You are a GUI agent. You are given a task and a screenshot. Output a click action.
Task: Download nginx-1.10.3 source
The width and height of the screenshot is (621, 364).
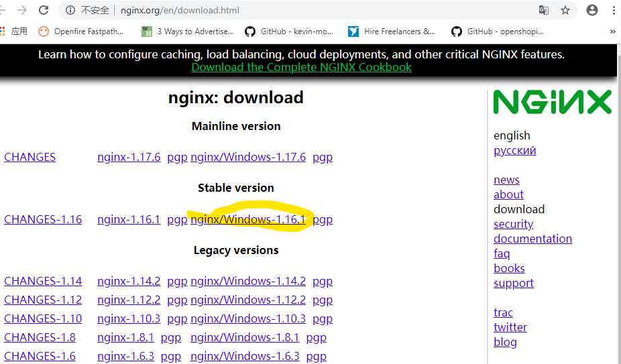pos(129,319)
